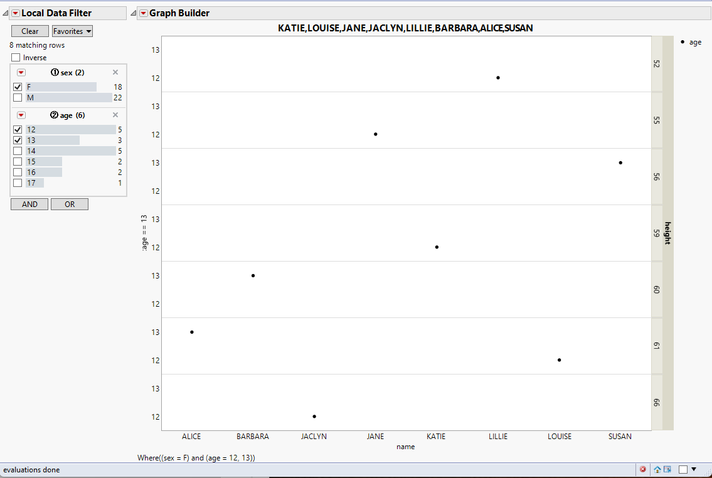Click the SUSAN x-axis label
This screenshot has width=712, height=478.
point(620,436)
